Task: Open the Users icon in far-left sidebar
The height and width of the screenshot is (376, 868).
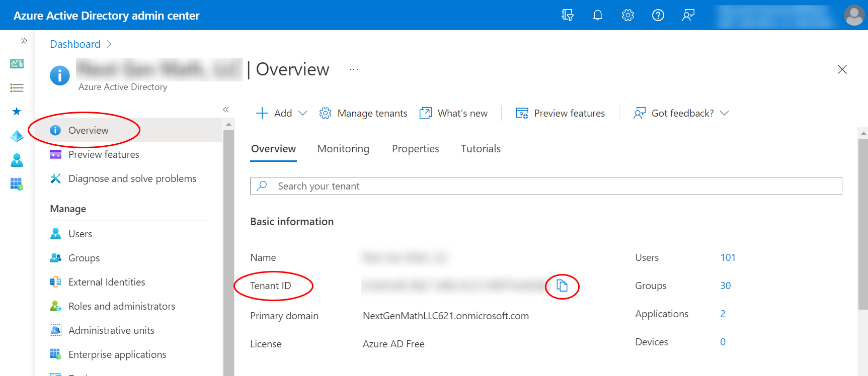Action: point(17,160)
